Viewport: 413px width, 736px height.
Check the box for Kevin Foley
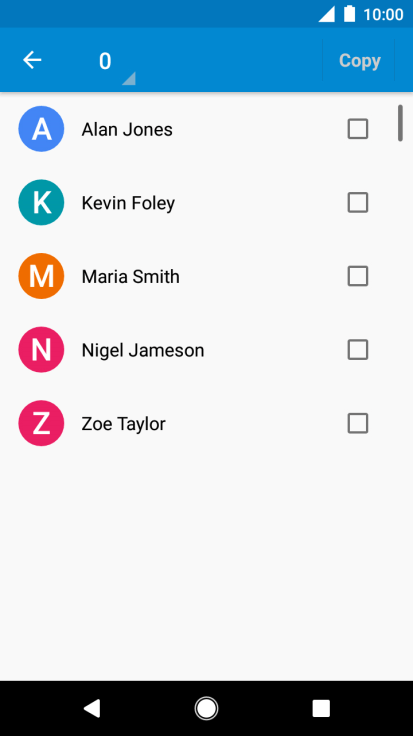pos(358,202)
